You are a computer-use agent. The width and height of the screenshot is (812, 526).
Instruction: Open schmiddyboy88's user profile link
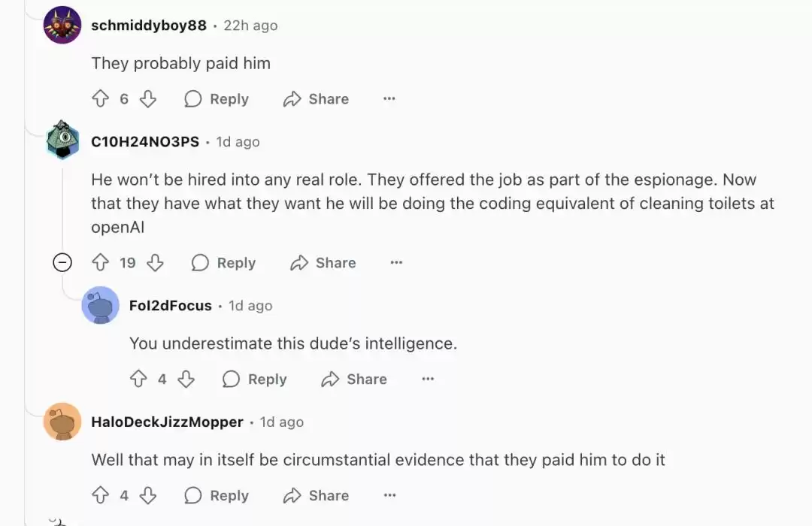coord(149,26)
